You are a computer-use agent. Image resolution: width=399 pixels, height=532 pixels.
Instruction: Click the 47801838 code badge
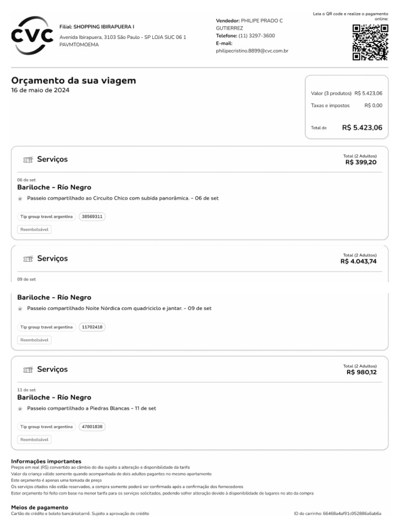click(x=92, y=427)
